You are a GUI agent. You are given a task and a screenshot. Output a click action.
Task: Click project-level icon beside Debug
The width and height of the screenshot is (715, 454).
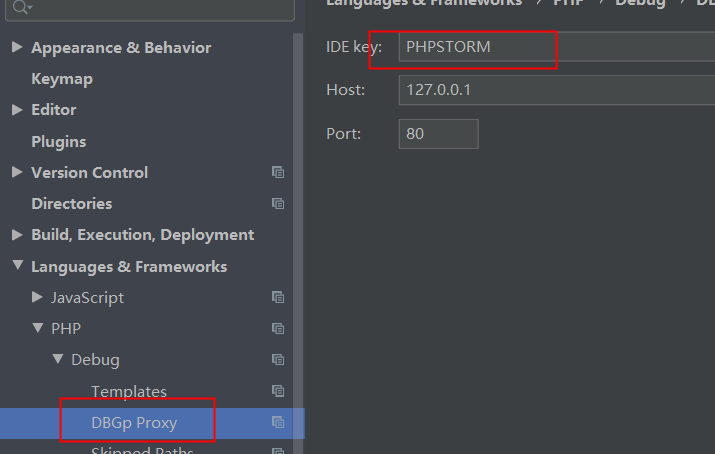click(278, 359)
